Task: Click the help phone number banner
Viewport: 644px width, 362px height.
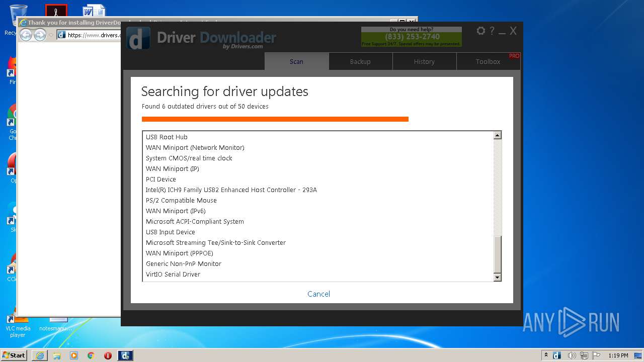Action: point(412,37)
